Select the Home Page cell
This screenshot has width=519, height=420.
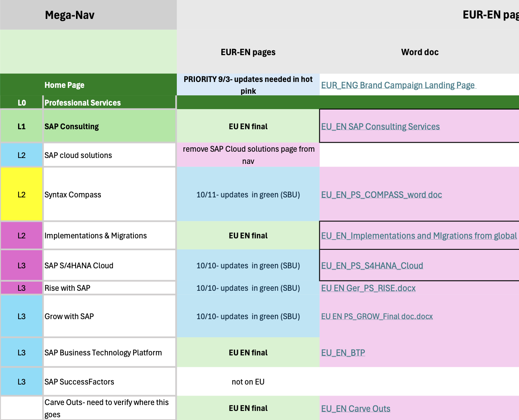point(109,85)
